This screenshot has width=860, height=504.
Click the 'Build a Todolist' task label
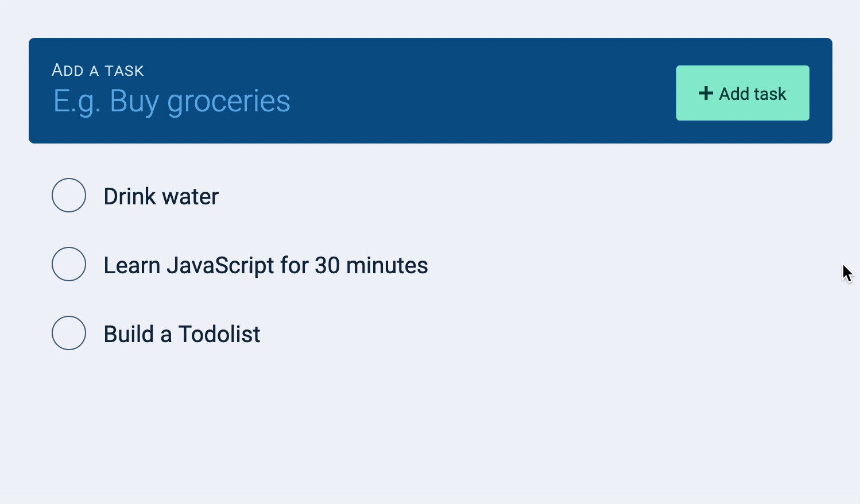pyautogui.click(x=181, y=334)
